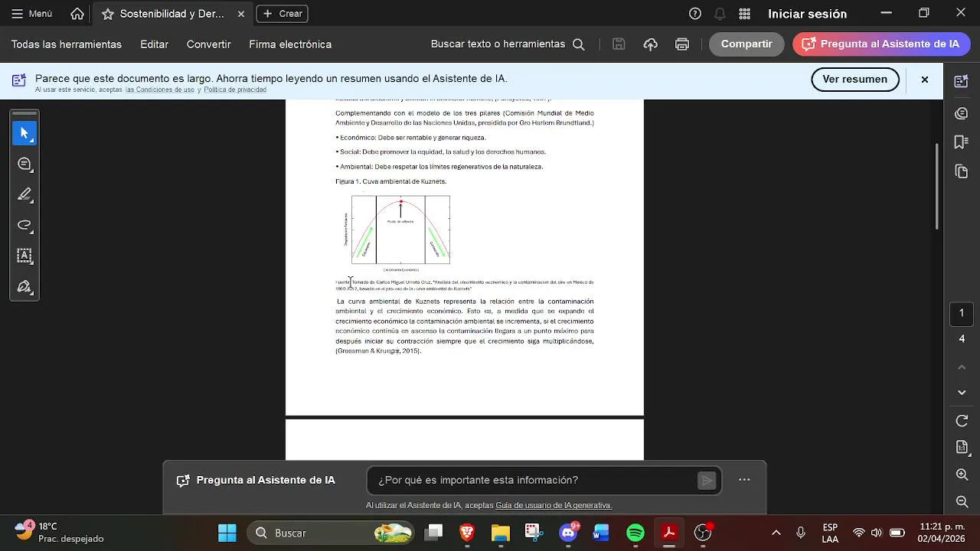
Task: Open the page display options icon
Action: click(x=962, y=447)
